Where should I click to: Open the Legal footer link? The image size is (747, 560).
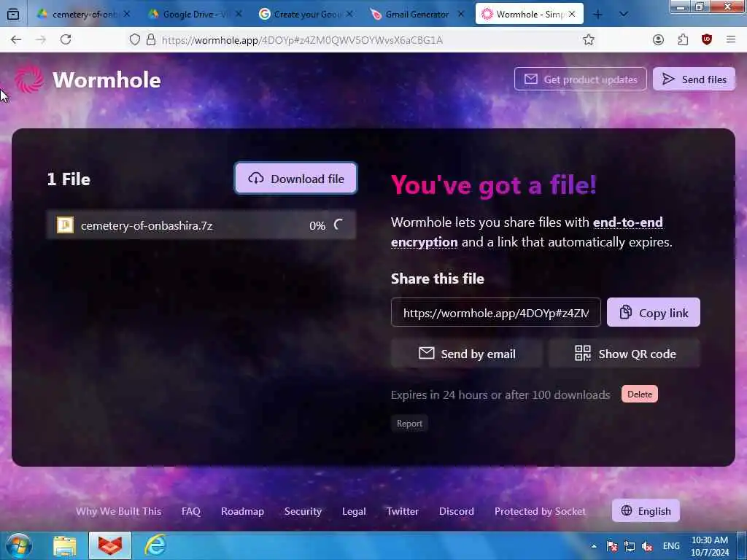coord(354,511)
